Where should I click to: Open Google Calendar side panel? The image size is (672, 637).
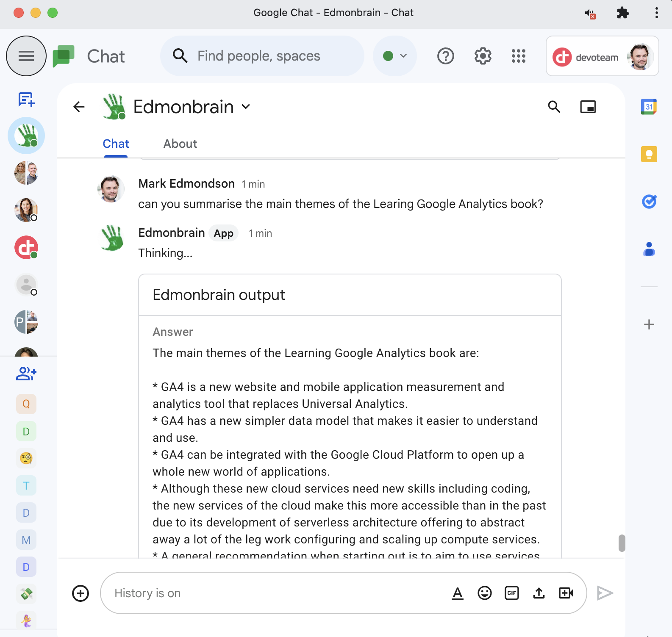point(649,107)
